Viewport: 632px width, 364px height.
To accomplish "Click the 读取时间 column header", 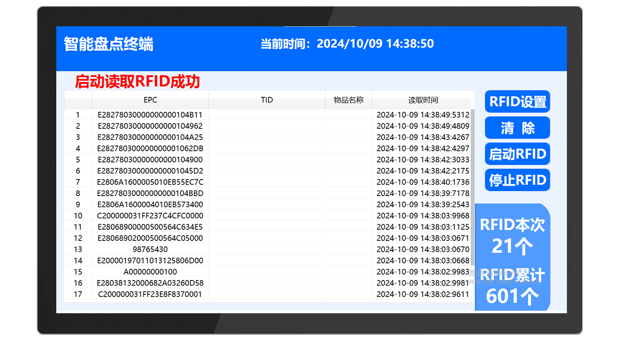I will click(423, 100).
